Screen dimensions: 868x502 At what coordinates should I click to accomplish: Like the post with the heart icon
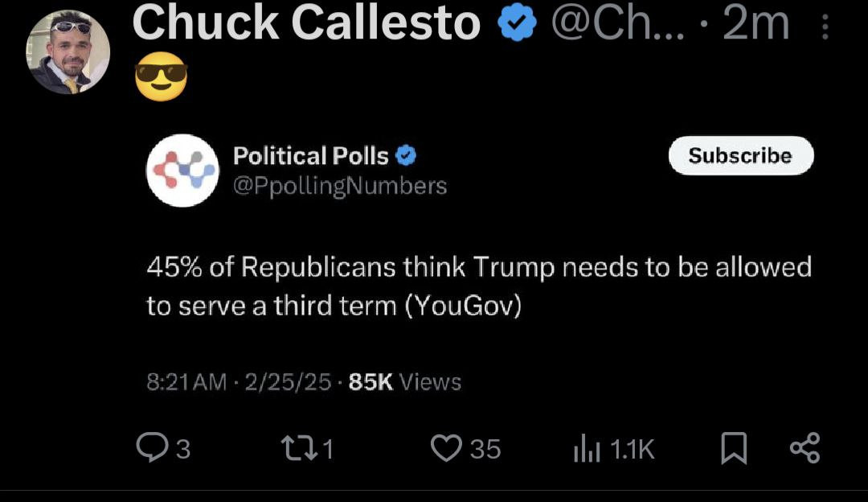[x=447, y=448]
